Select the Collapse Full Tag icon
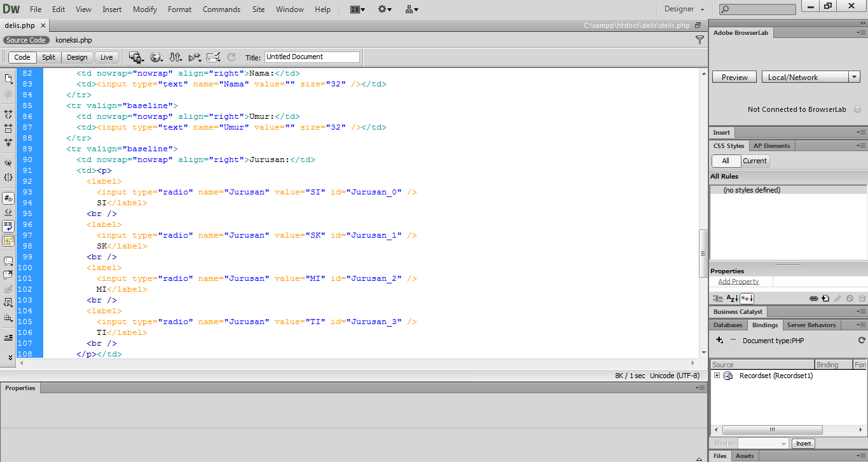 [x=8, y=115]
